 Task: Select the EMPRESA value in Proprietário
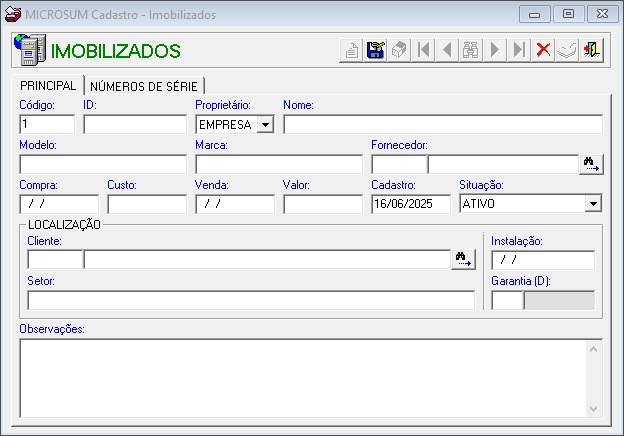tap(225, 125)
